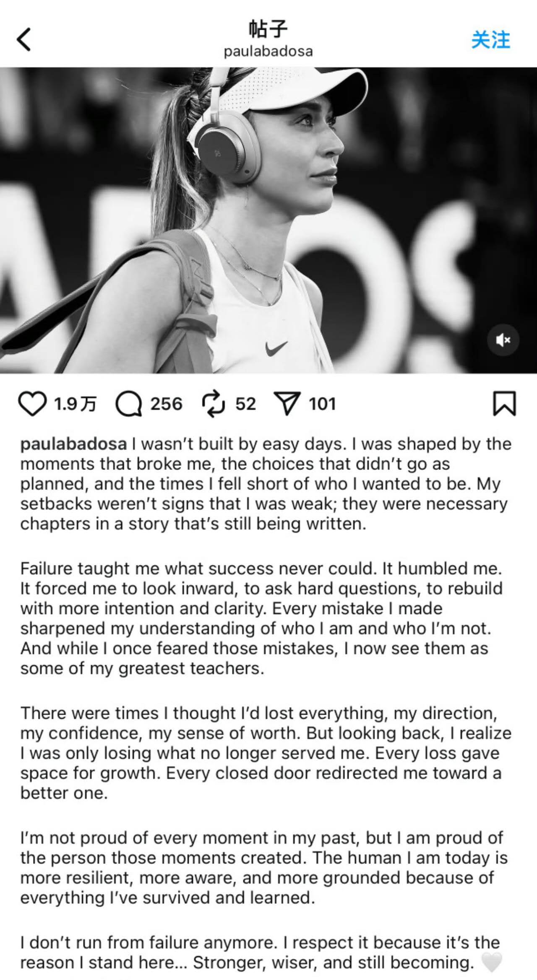Viewport: 537px width, 980px height.
Task: Unmute video with speaker icon
Action: point(503,340)
